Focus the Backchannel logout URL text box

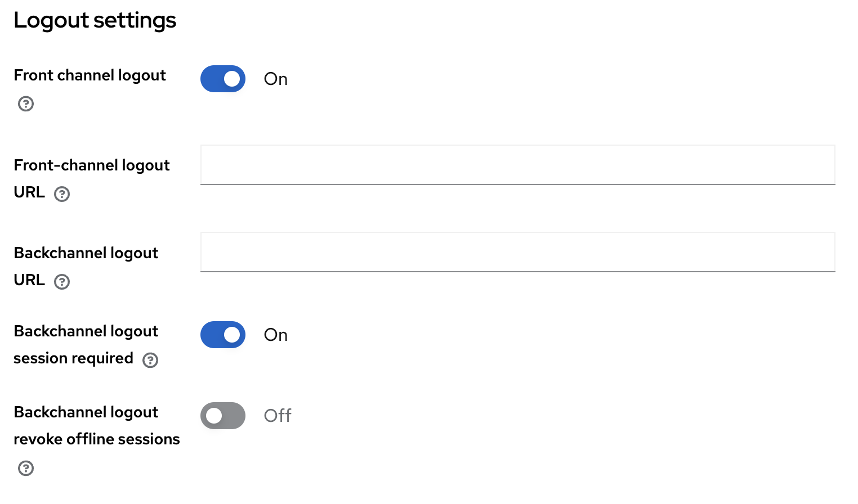click(x=517, y=252)
